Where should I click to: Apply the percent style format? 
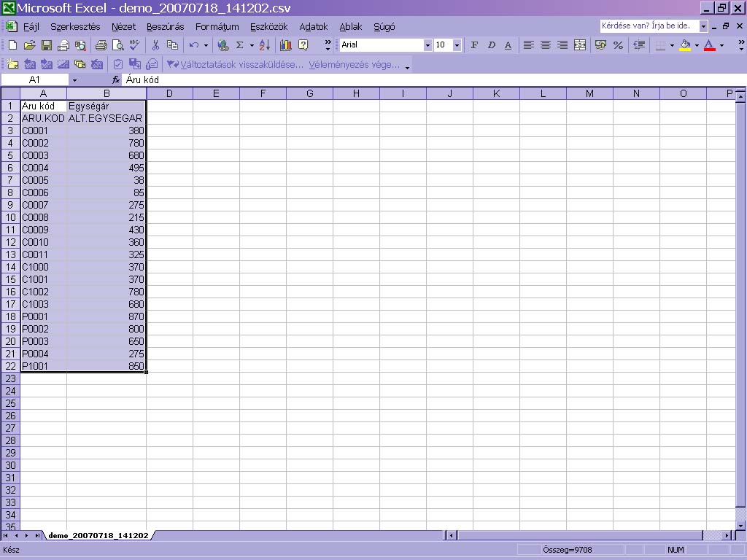[618, 45]
